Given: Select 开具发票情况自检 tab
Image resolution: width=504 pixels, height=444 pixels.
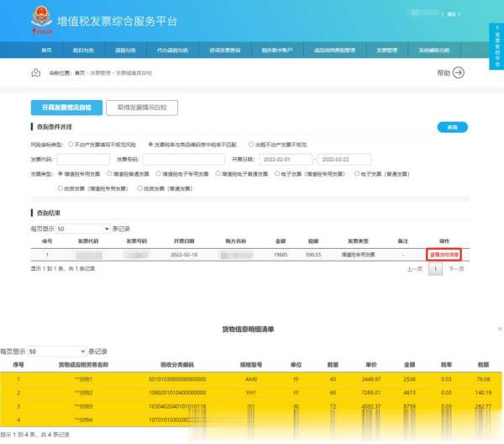Looking at the screenshot, I should pyautogui.click(x=66, y=108).
